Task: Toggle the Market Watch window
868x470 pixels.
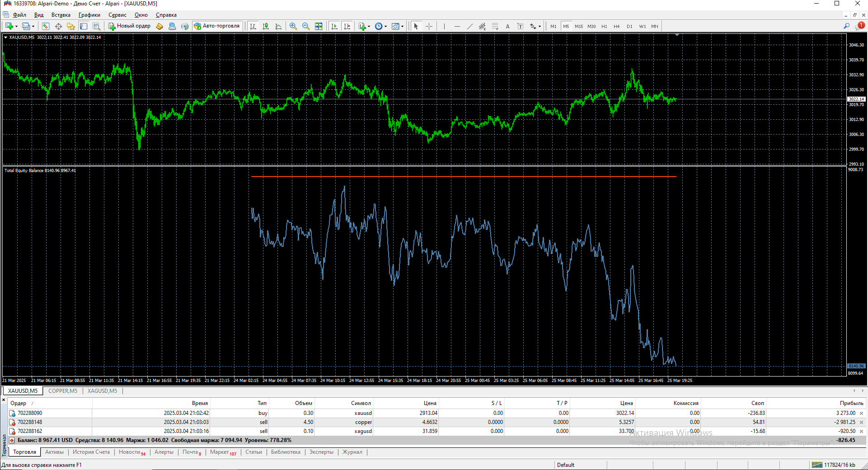Action: point(46,26)
